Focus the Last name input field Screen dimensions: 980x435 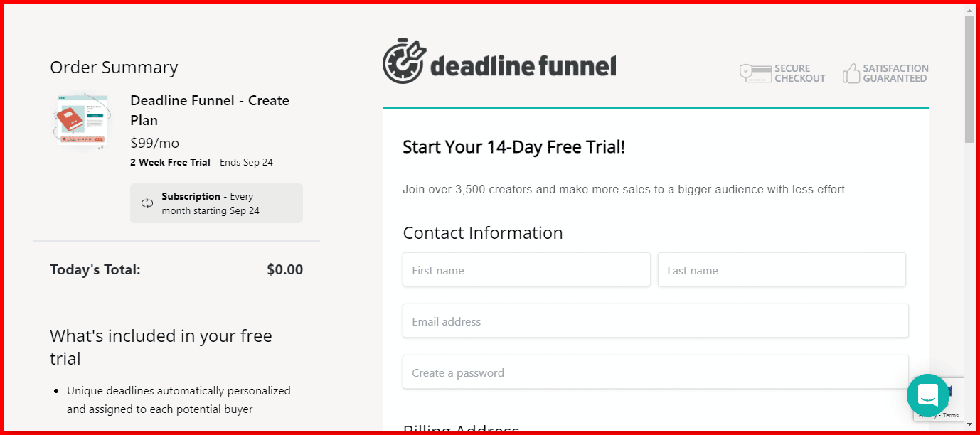pyautogui.click(x=782, y=270)
